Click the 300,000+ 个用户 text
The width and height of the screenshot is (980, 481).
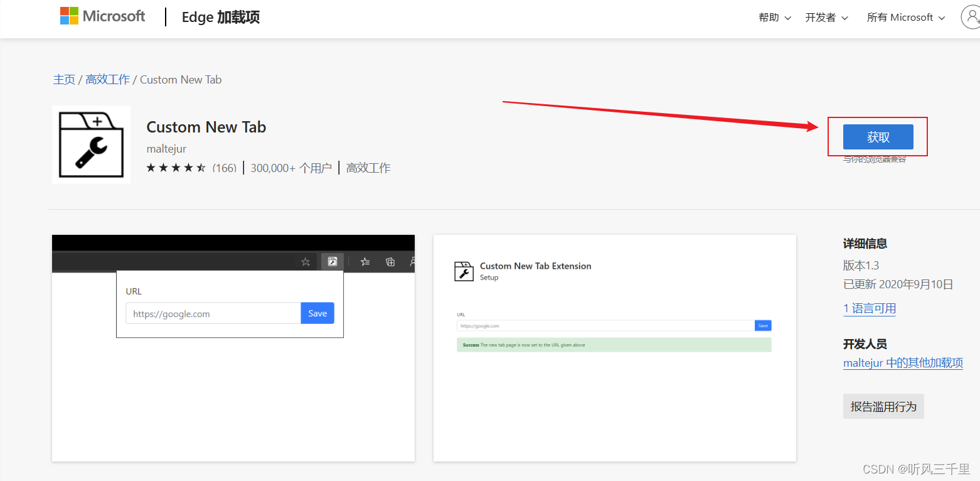click(x=291, y=168)
